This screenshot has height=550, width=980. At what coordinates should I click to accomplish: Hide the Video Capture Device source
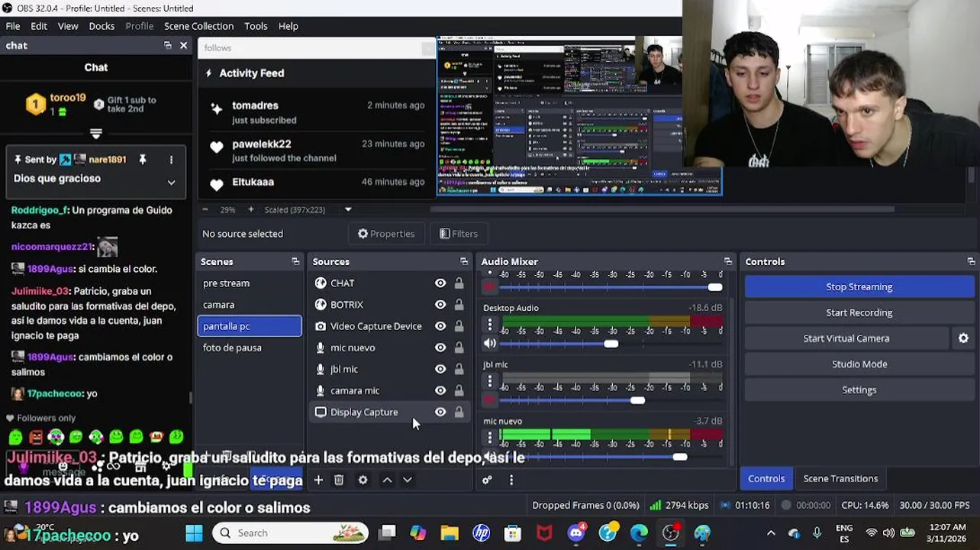440,326
